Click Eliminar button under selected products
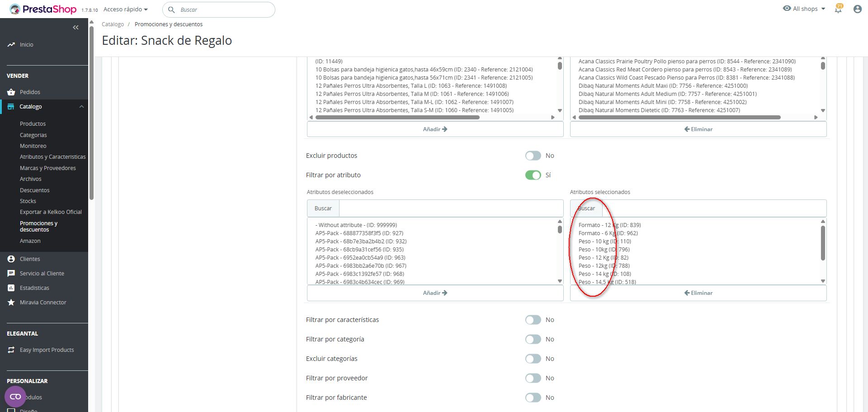868x412 pixels. [x=698, y=129]
